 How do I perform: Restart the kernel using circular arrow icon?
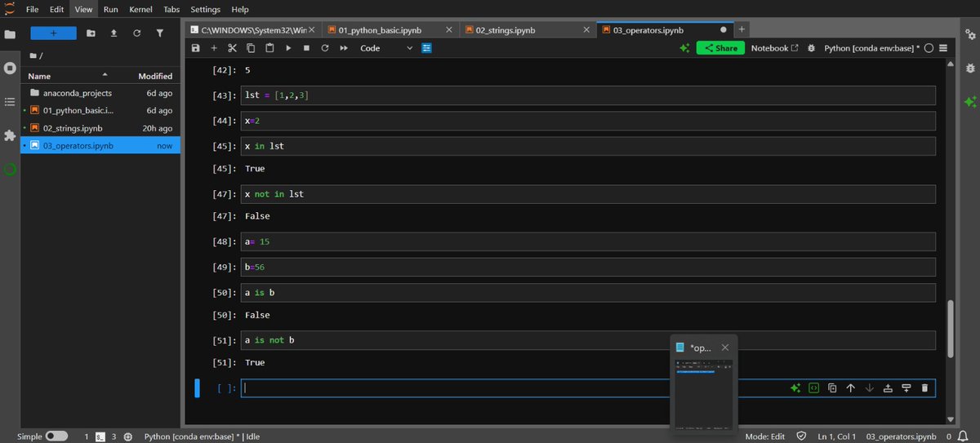tap(325, 48)
